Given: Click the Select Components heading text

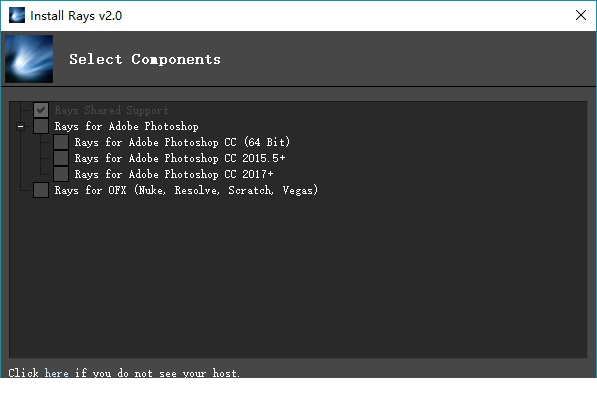Looking at the screenshot, I should (x=145, y=59).
